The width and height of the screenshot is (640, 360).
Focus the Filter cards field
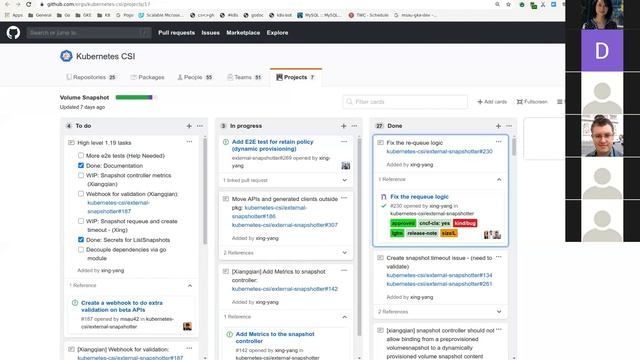pos(405,102)
